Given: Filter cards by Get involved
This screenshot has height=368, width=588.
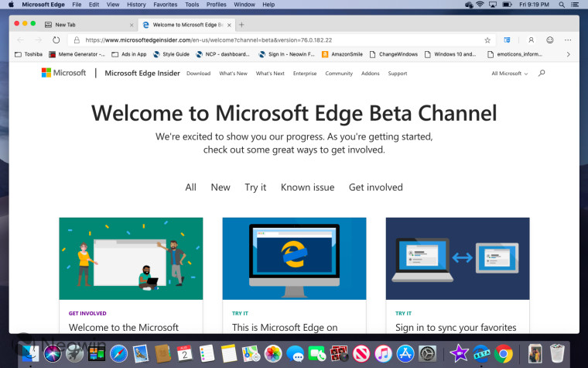Looking at the screenshot, I should [376, 187].
